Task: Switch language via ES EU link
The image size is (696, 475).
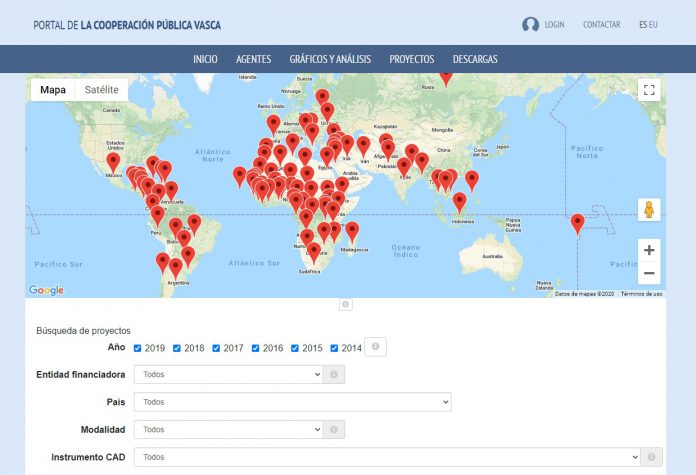Action: [648, 24]
